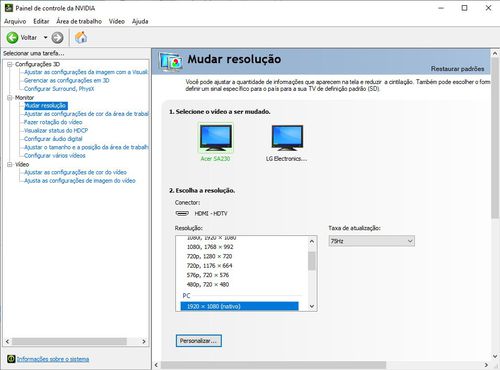500x370 pixels.
Task: Collapse the Configurações 3D tree node
Action: click(10, 64)
